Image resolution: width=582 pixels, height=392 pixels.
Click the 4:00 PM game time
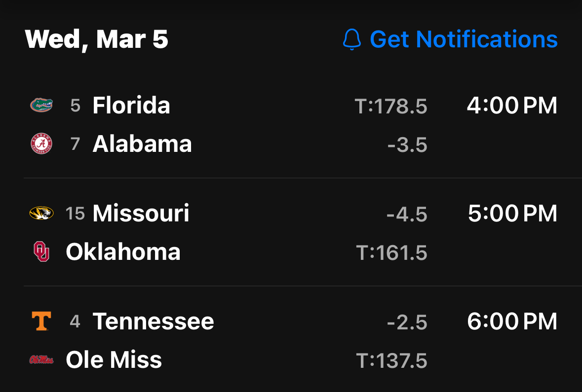click(x=512, y=106)
